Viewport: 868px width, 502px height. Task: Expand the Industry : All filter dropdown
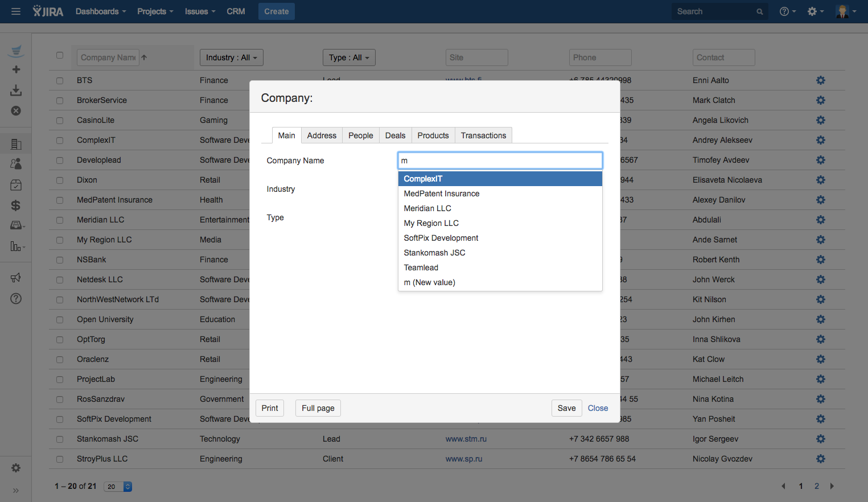click(x=231, y=57)
